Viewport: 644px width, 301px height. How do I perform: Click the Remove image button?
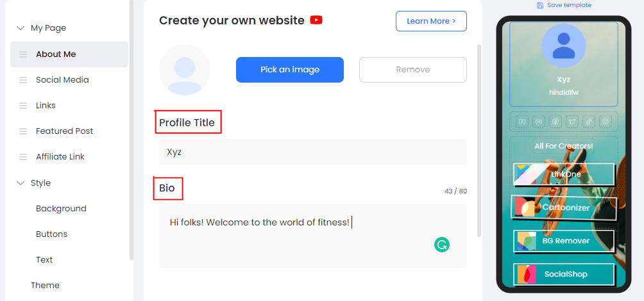[x=413, y=70]
